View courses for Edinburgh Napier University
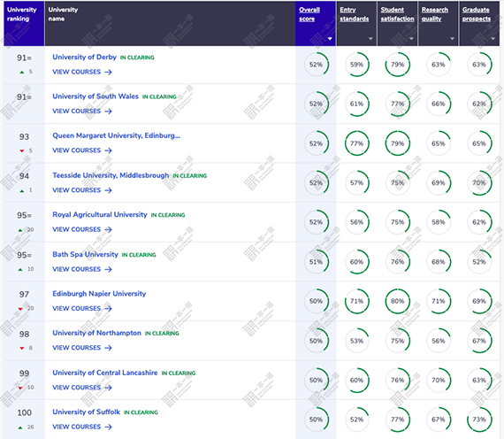504x439 pixels. (82, 308)
